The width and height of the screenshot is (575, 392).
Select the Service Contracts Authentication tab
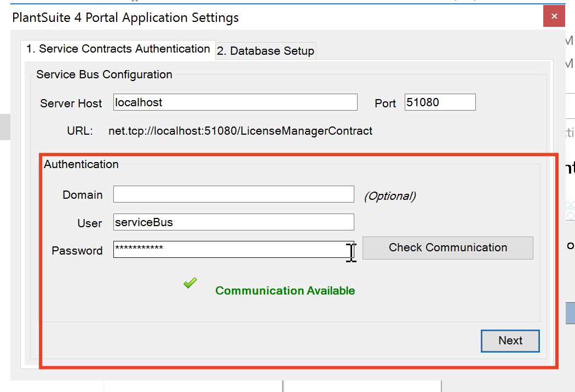(x=118, y=49)
